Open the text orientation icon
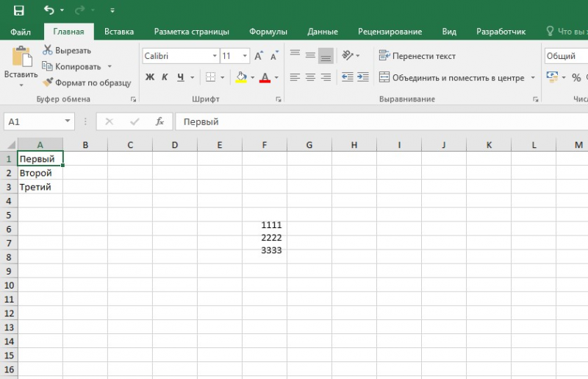Screen dimensions: 588x379 point(348,56)
